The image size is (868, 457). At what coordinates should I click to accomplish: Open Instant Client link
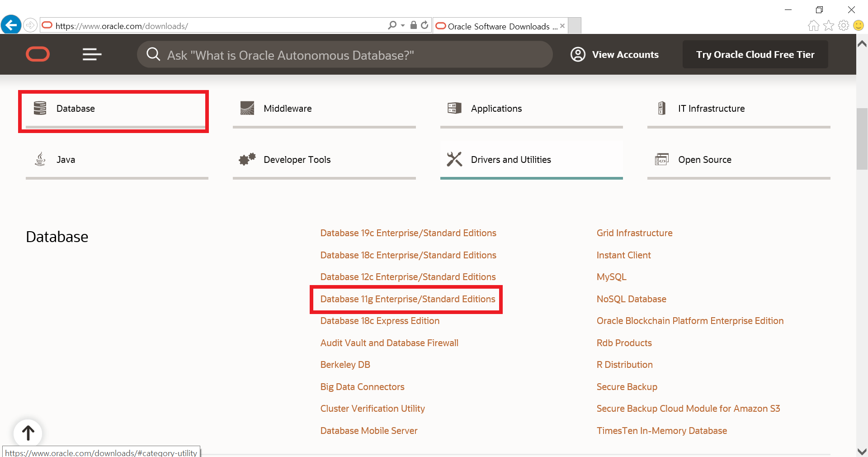click(x=623, y=255)
